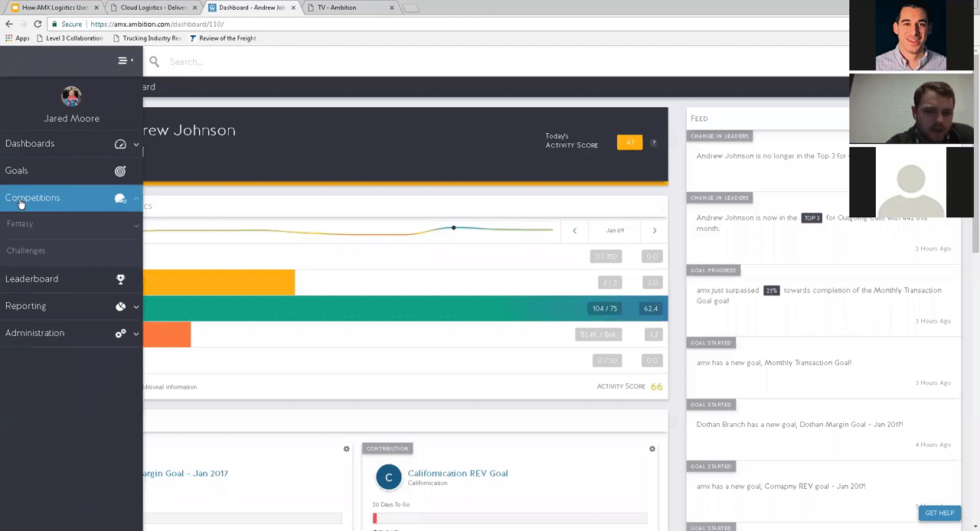Screen dimensions: 980x531
Task: Click the Reporting pie chart icon
Action: point(120,306)
